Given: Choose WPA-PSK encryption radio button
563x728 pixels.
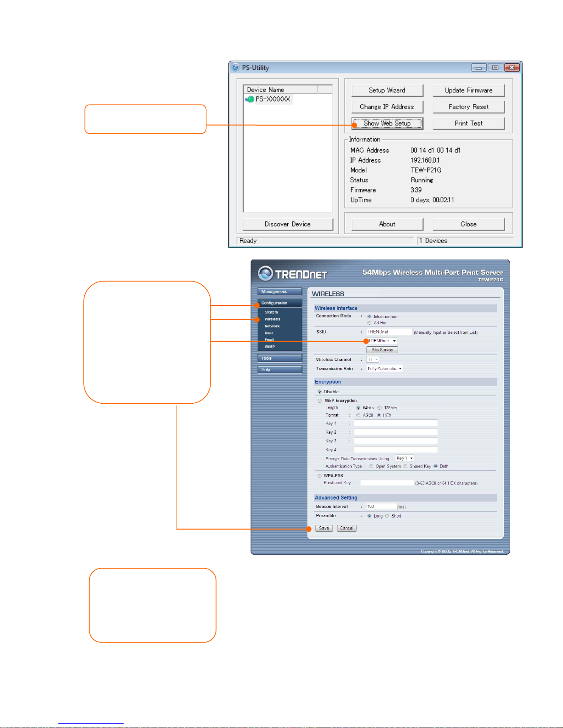Looking at the screenshot, I should tap(319, 476).
